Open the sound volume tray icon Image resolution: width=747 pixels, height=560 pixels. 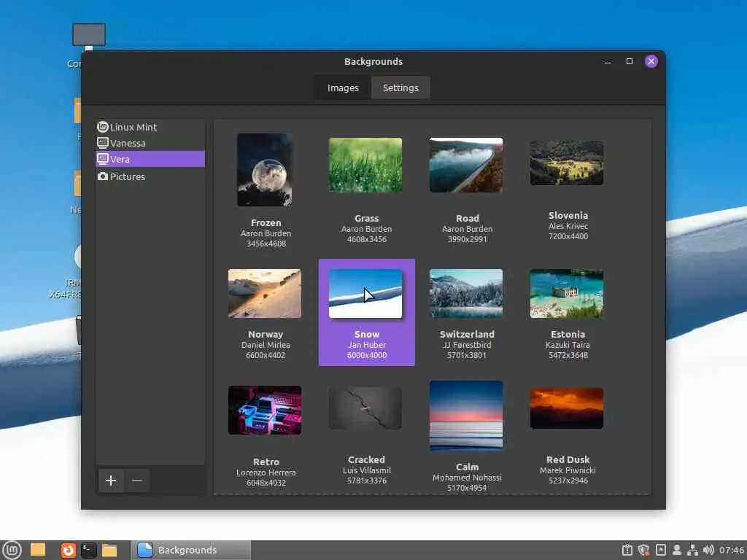click(x=708, y=551)
